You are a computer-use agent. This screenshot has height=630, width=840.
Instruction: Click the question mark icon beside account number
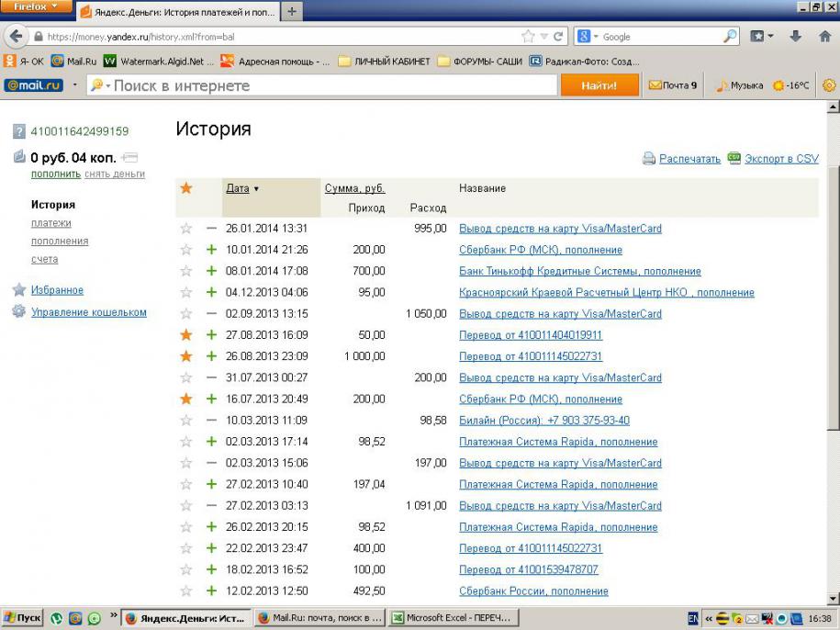(x=19, y=131)
